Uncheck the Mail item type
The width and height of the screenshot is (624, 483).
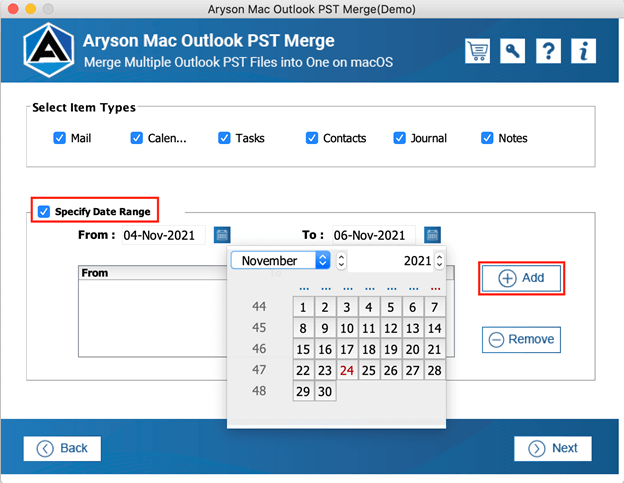[59, 138]
